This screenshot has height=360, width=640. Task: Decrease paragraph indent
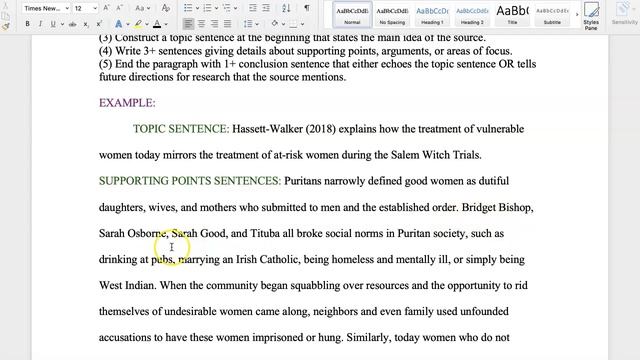click(x=253, y=8)
